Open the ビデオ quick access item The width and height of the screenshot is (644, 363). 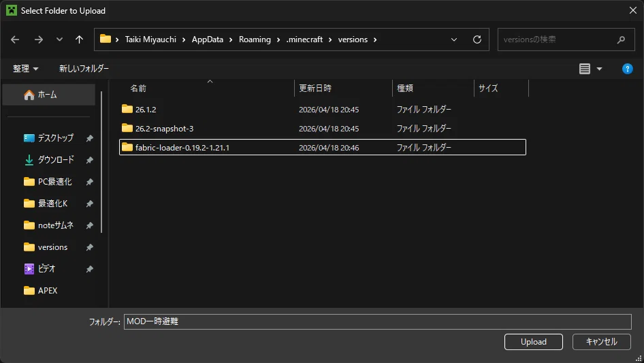(46, 269)
